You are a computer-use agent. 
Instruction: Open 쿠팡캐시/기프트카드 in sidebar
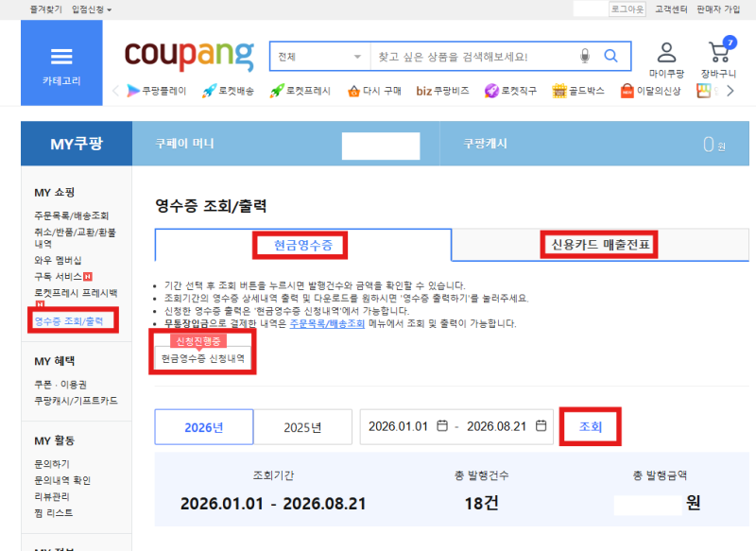pyautogui.click(x=76, y=401)
